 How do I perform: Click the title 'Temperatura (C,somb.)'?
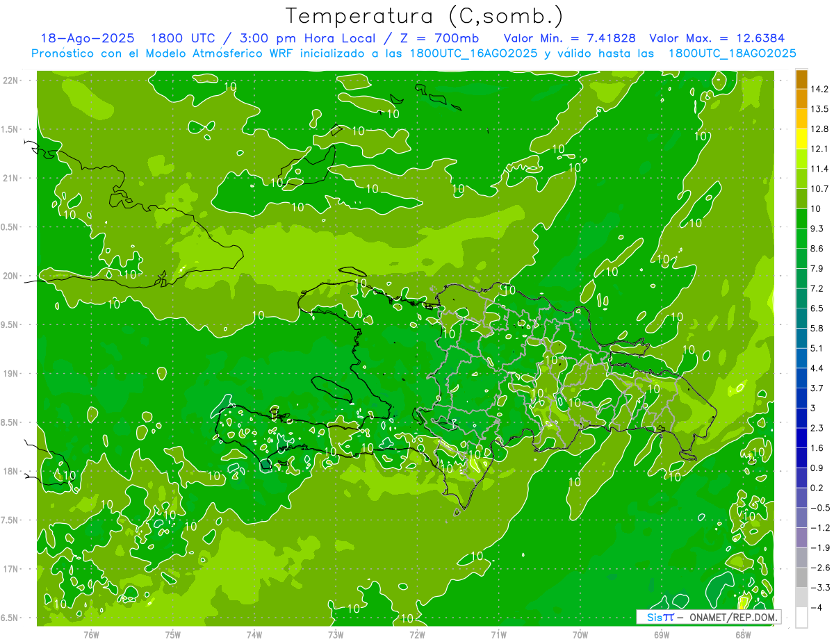click(x=425, y=16)
